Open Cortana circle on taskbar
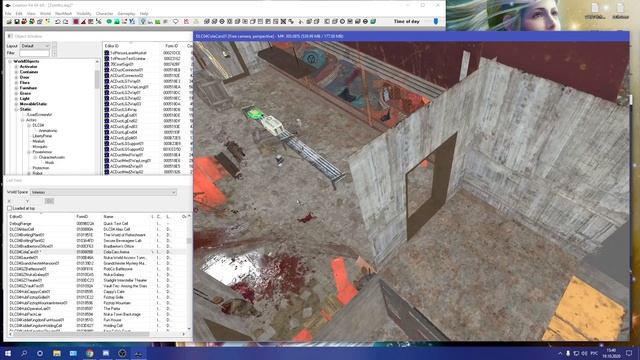Image resolution: width=640 pixels, height=360 pixels. 40,353
